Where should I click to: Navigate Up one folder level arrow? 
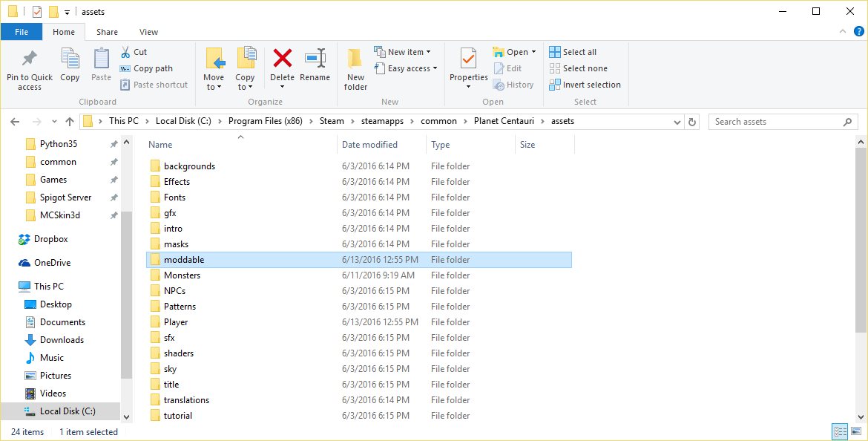click(70, 122)
